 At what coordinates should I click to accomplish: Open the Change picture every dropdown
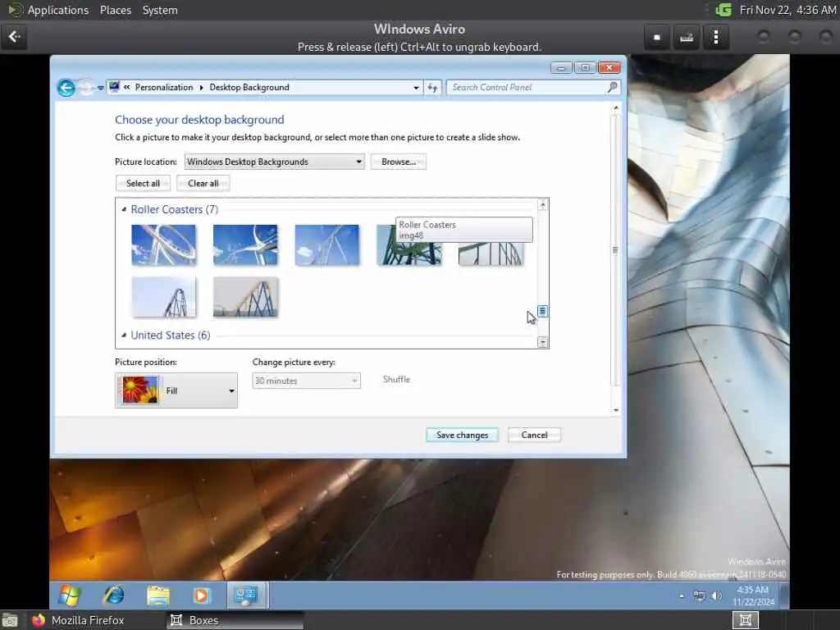[x=307, y=381]
